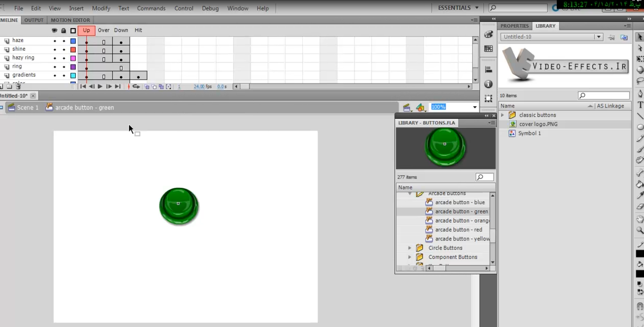Open the Library panel options menu

point(628,26)
